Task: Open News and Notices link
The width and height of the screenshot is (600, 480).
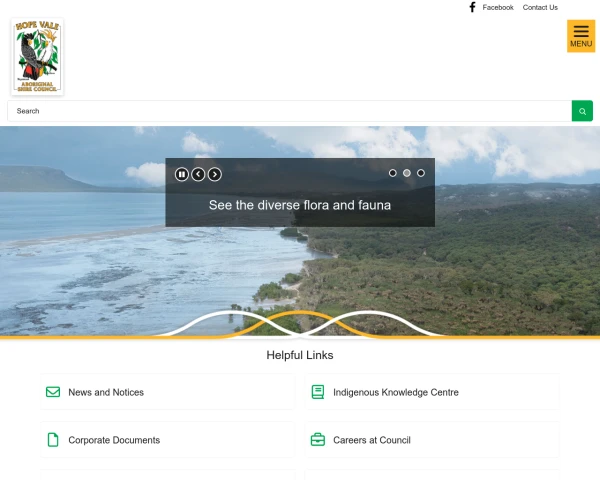Action: [106, 392]
